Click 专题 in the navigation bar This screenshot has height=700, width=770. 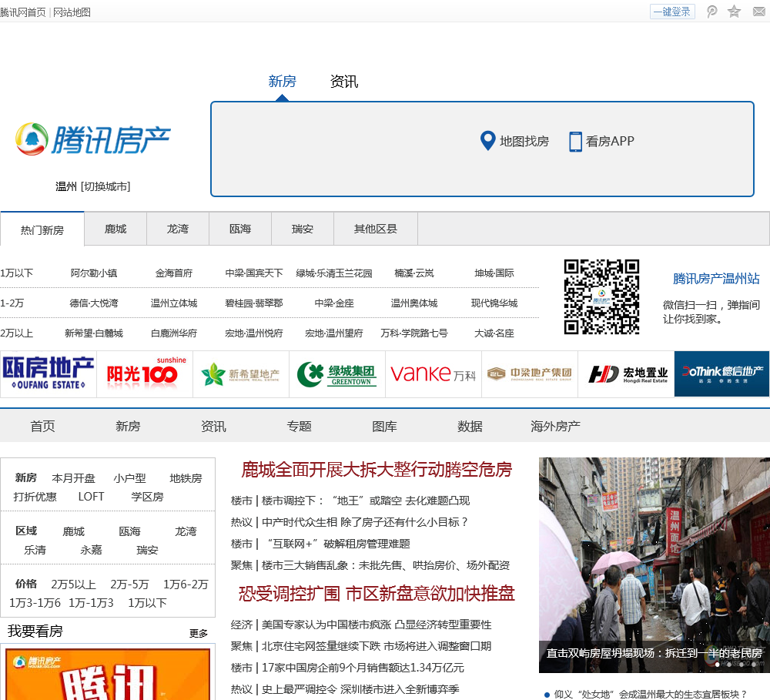point(299,426)
